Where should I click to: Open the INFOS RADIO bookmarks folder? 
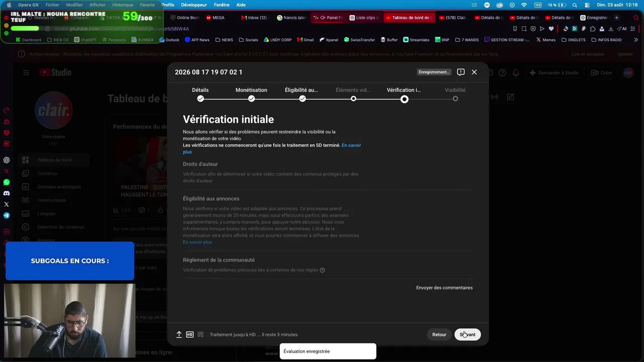coord(606,40)
